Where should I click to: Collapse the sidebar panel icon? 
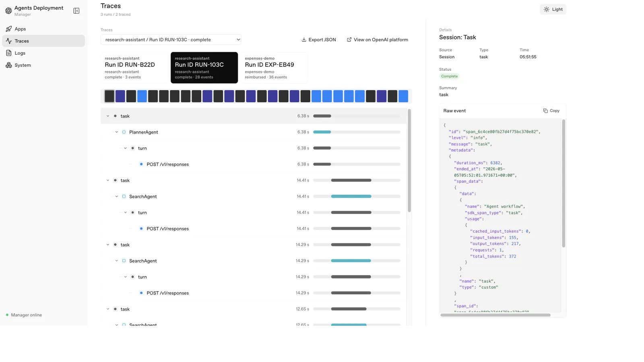pos(76,11)
